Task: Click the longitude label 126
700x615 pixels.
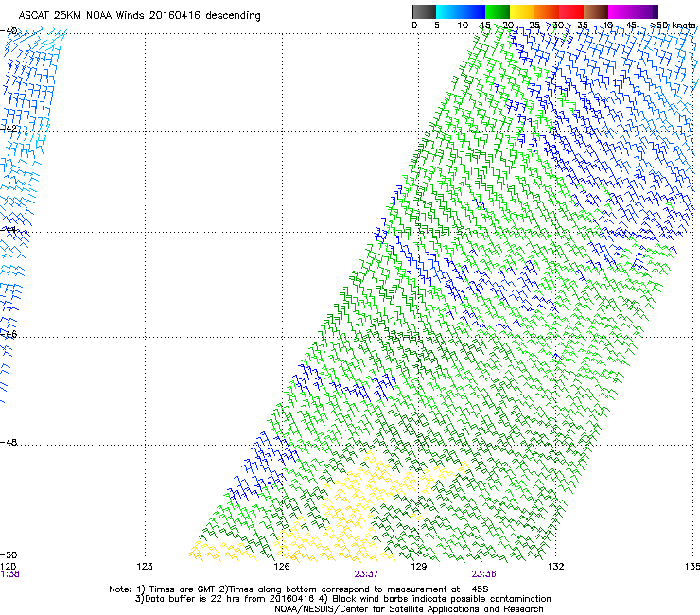Action: pos(282,567)
